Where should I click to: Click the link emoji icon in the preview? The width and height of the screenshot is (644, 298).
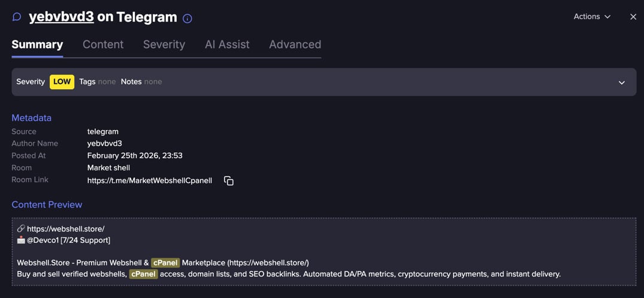[x=21, y=228]
